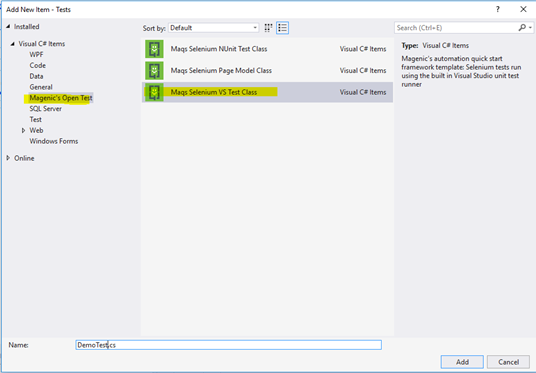Select the General category
The height and width of the screenshot is (373, 536).
pos(41,87)
